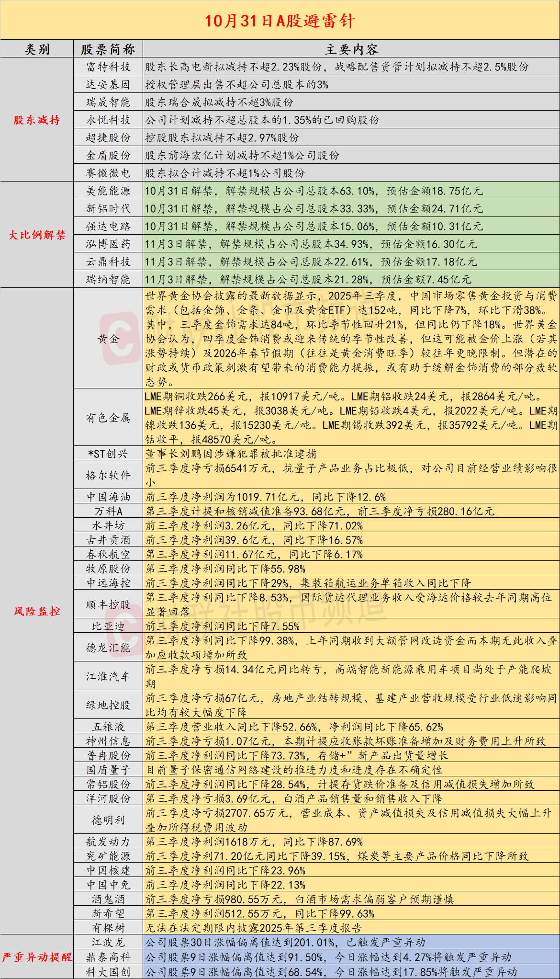This screenshot has width=560, height=979.
Task: Click the 比亚迪 stock name cell
Action: pyautogui.click(x=108, y=626)
